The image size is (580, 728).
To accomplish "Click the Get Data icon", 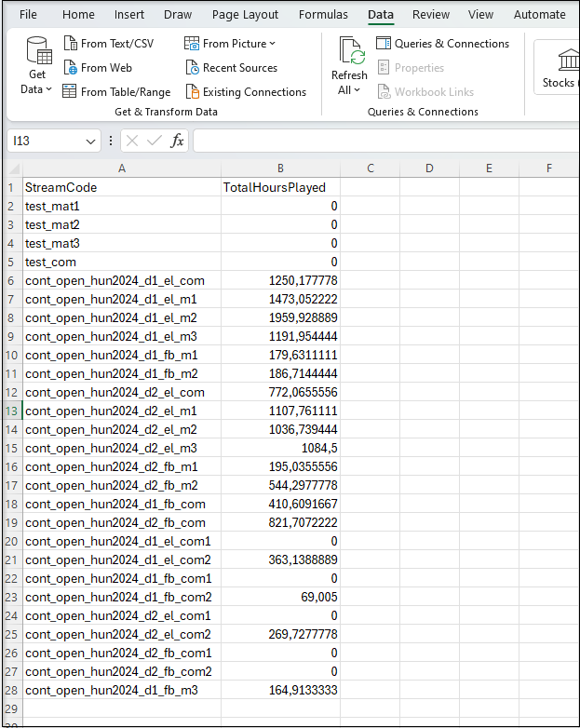I will (x=37, y=54).
